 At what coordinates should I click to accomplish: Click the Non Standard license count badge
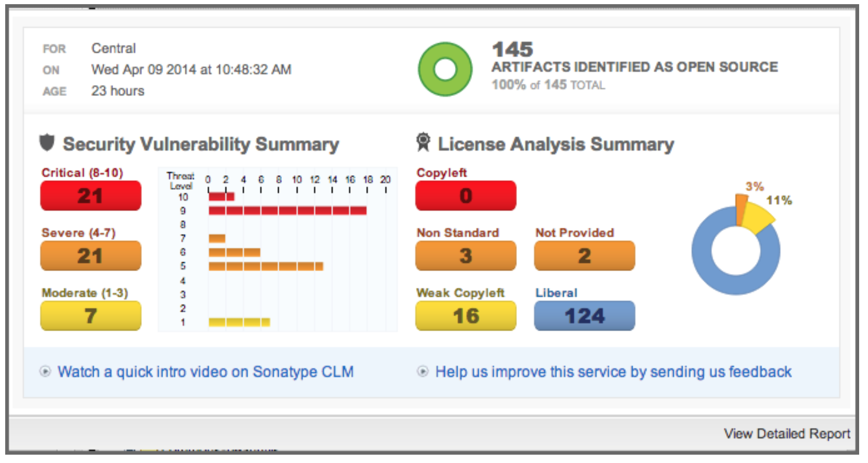pyautogui.click(x=466, y=256)
